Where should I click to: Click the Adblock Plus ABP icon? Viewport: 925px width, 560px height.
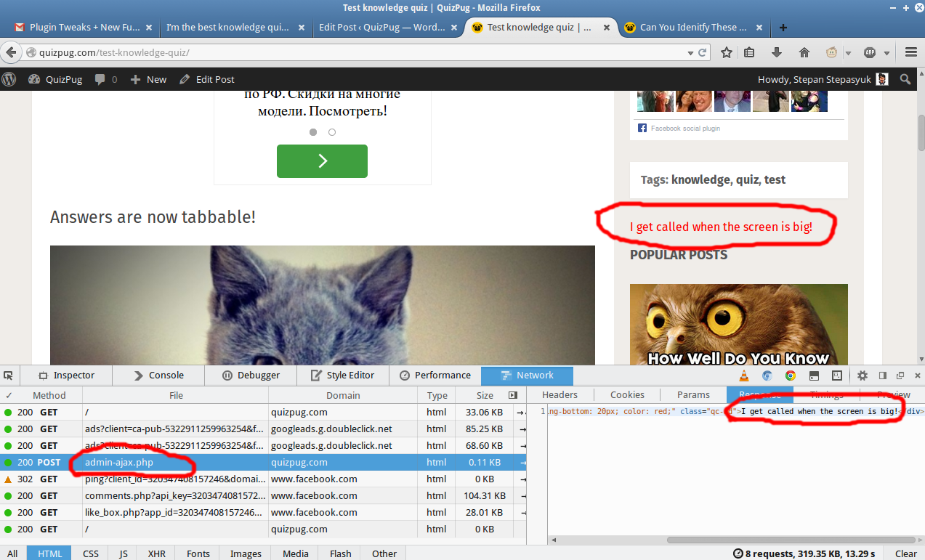click(x=870, y=52)
